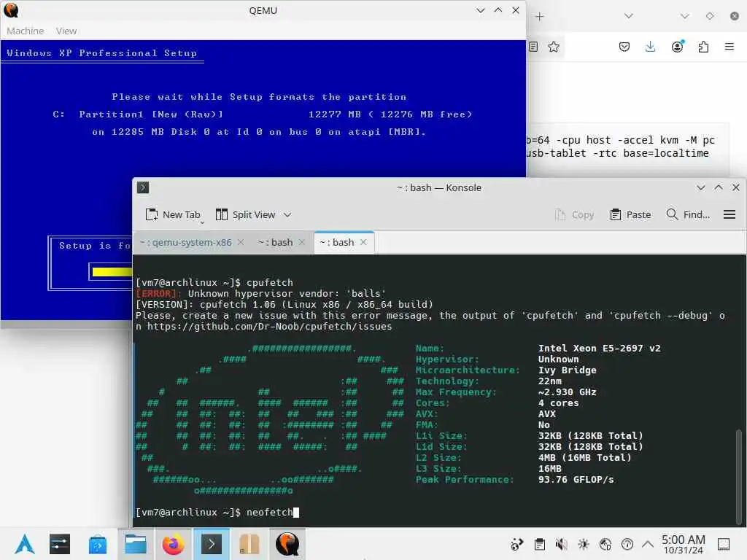Close the active bash tab
This screenshot has height=560, width=747.
(x=363, y=242)
